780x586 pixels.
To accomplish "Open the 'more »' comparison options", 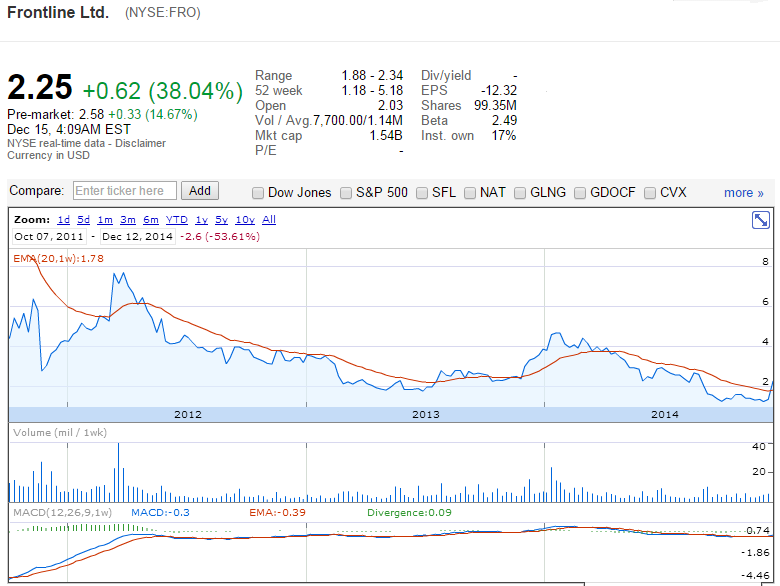I will (744, 193).
